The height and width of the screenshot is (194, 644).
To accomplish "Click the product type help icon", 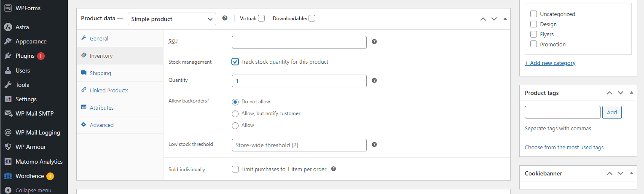I will click(225, 18).
